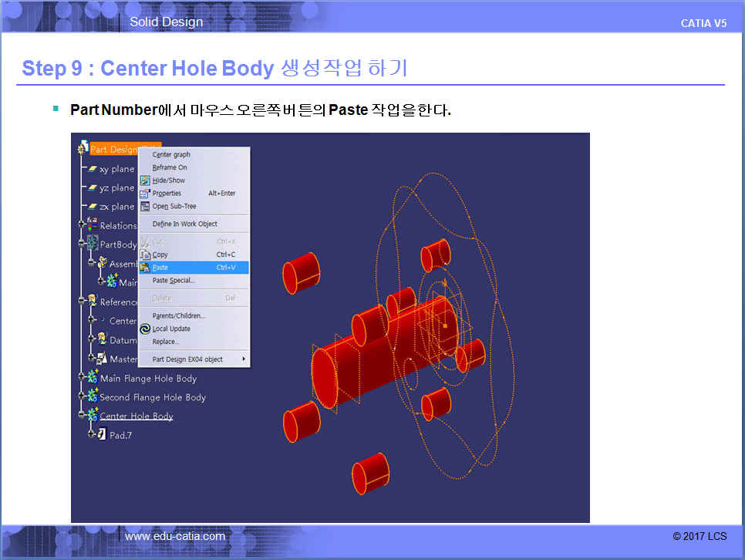Click the Properties icon in context menu
This screenshot has width=745, height=560.
[x=144, y=194]
